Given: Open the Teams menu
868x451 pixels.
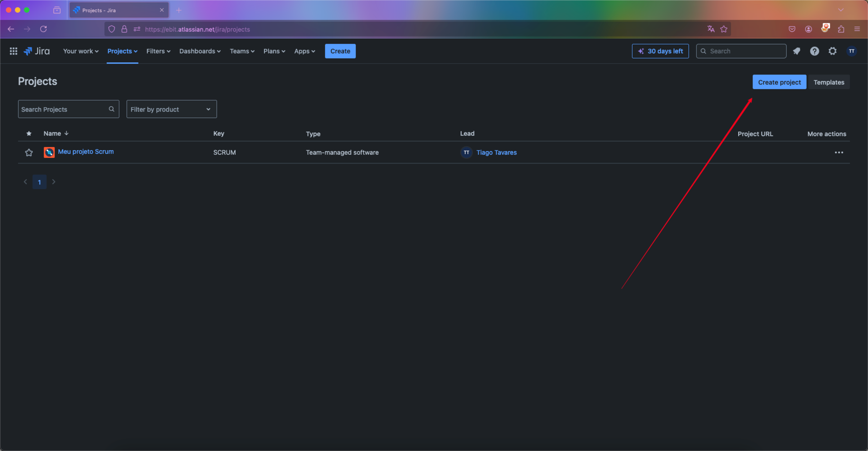Looking at the screenshot, I should (x=242, y=51).
